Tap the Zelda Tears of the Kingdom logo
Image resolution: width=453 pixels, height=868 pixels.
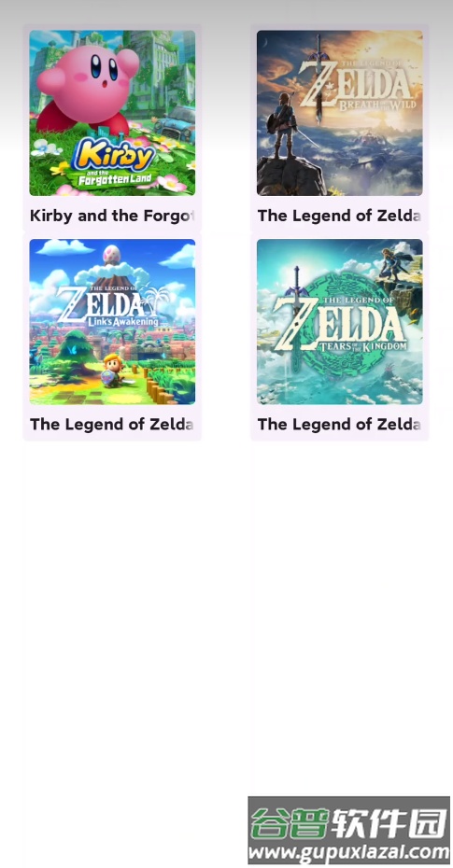click(x=341, y=326)
